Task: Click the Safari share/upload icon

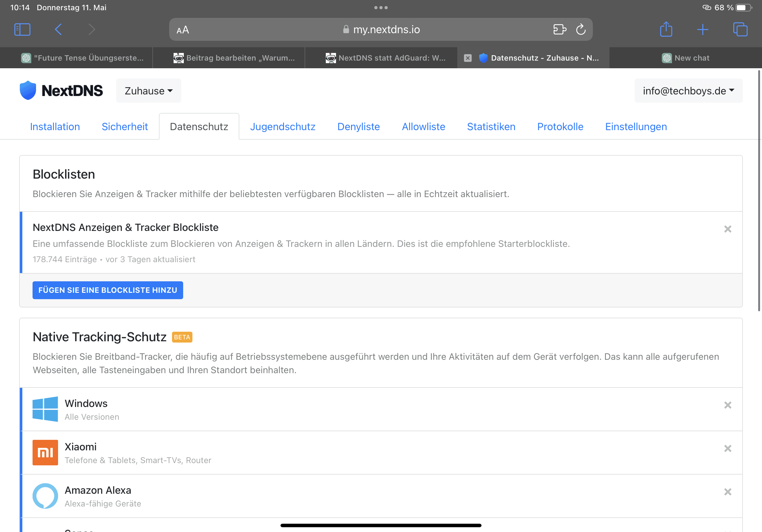Action: 666,30
